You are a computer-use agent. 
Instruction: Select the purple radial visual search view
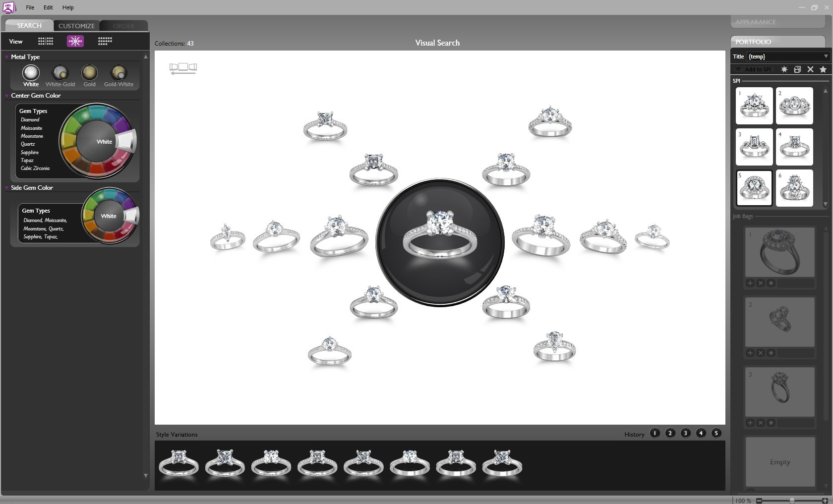click(x=75, y=41)
